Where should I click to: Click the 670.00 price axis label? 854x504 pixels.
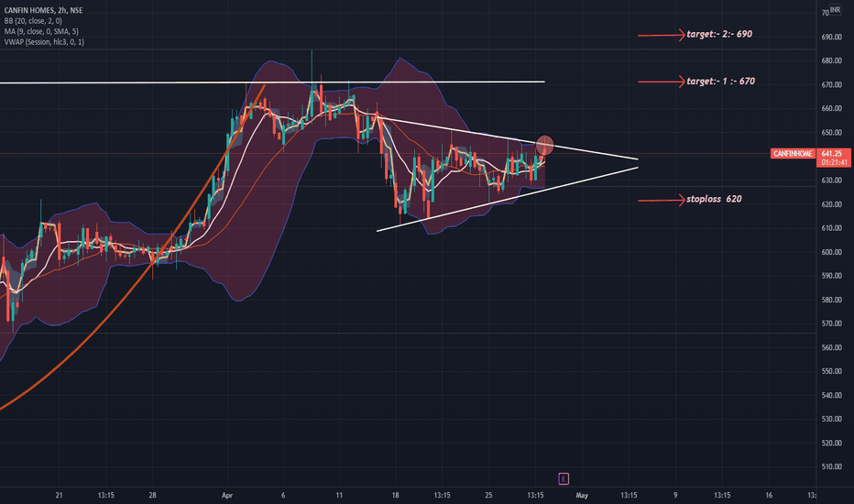click(832, 84)
